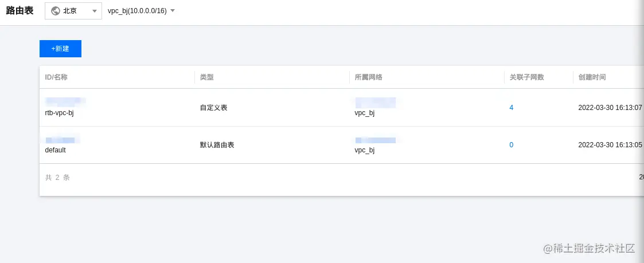This screenshot has width=644, height=263.
Task: Click the globe icon beside 北京
Action: pyautogui.click(x=56, y=11)
